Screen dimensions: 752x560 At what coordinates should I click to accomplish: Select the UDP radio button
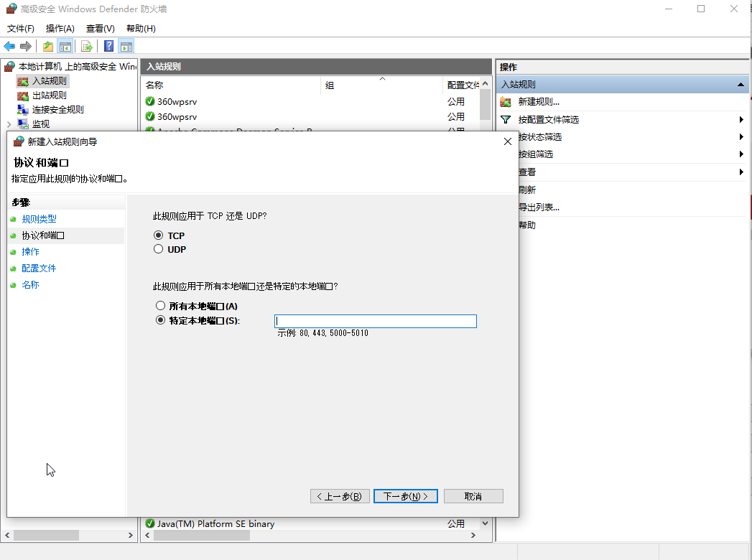(158, 249)
